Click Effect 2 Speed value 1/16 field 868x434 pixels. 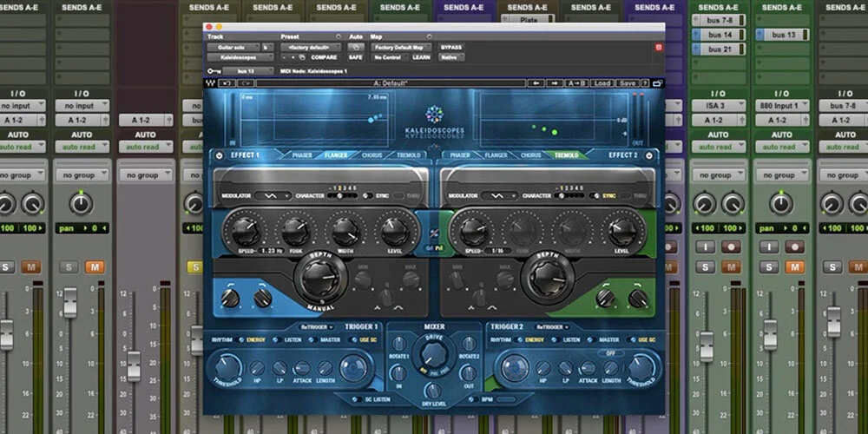[x=497, y=251]
